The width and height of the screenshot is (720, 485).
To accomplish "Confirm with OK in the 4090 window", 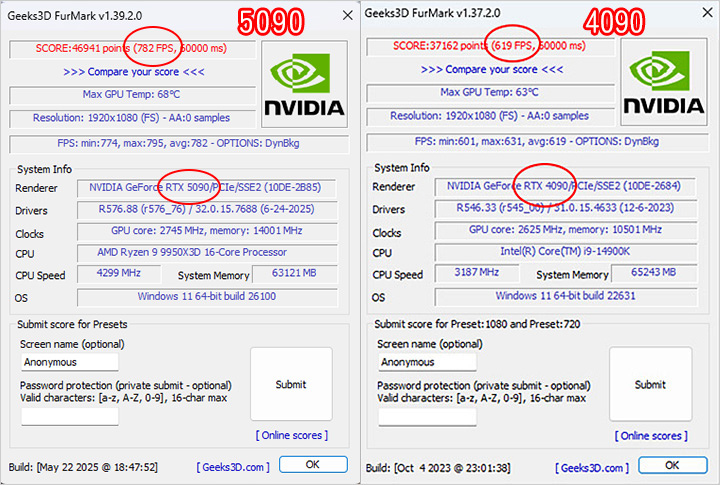I will point(672,465).
